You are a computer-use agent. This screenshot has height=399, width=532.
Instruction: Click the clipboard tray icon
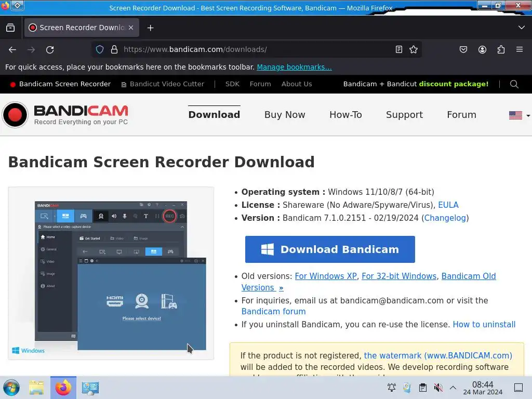[422, 388]
